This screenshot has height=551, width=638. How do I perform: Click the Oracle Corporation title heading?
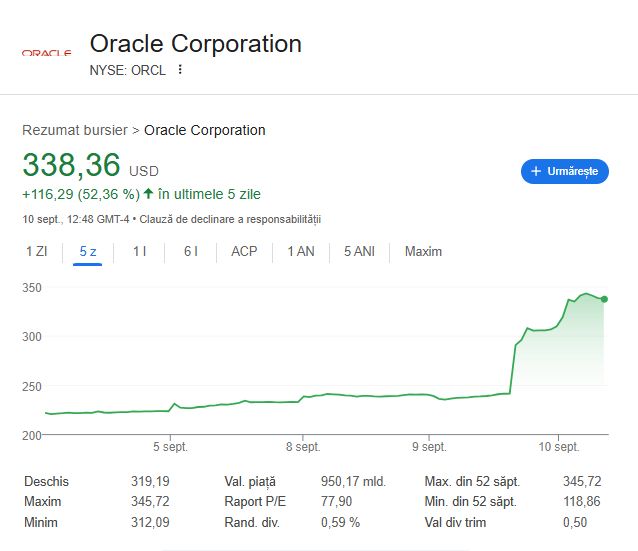click(196, 44)
